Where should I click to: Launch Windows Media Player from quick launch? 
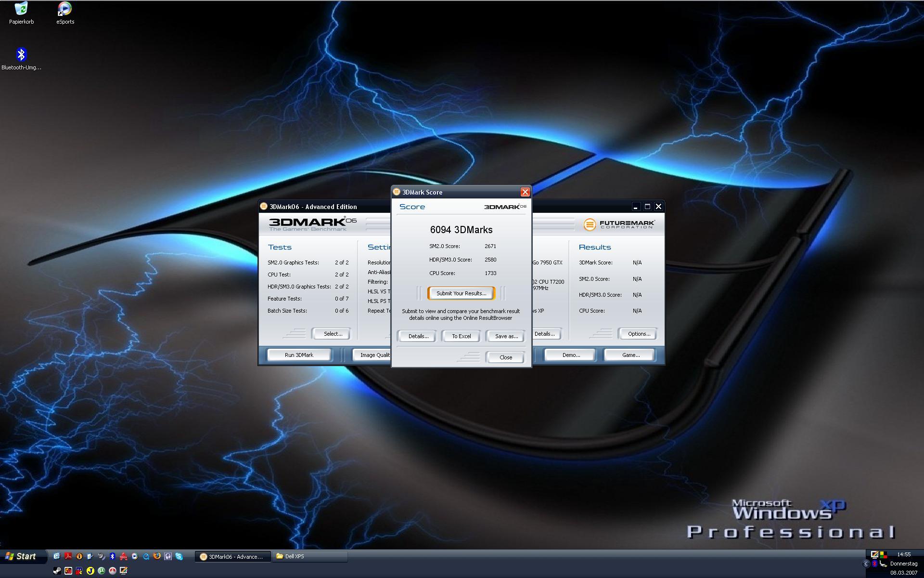point(135,556)
